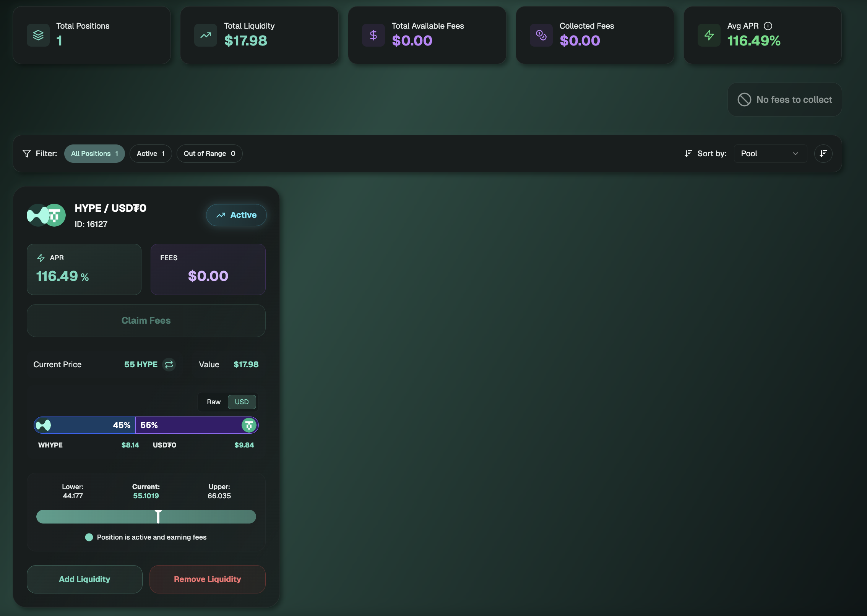
Task: Select the All Positions filter
Action: pyautogui.click(x=94, y=154)
